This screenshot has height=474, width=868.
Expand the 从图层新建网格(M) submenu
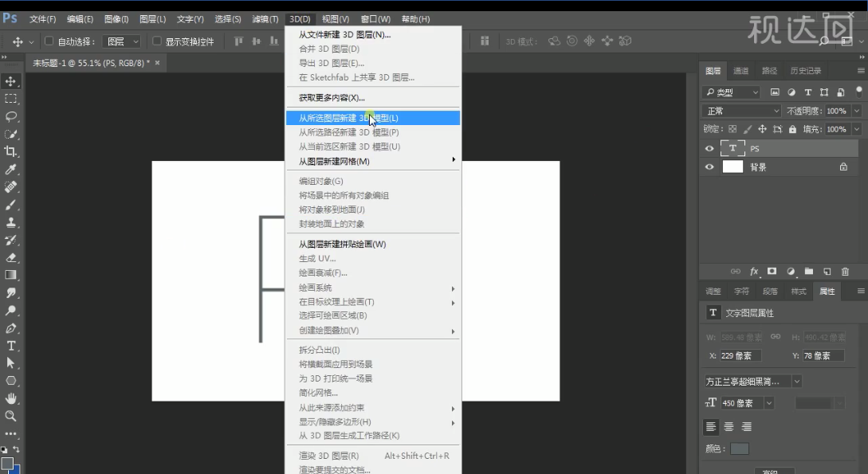click(372, 161)
